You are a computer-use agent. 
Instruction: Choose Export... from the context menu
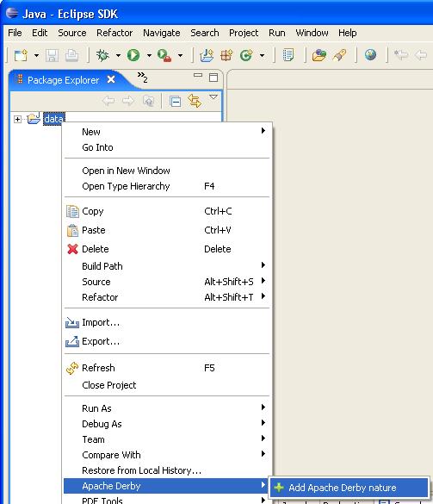point(167,341)
